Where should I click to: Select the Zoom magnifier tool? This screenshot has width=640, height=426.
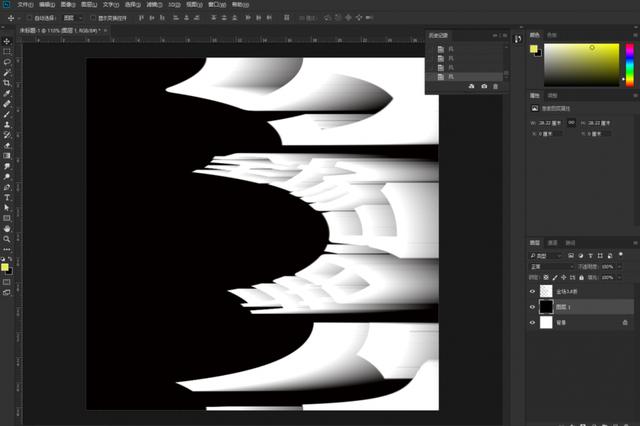pos(7,239)
